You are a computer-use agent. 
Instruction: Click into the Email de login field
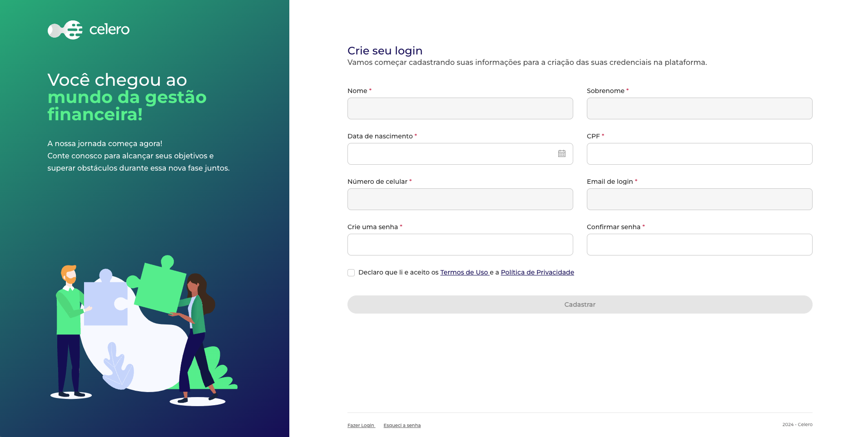point(699,199)
